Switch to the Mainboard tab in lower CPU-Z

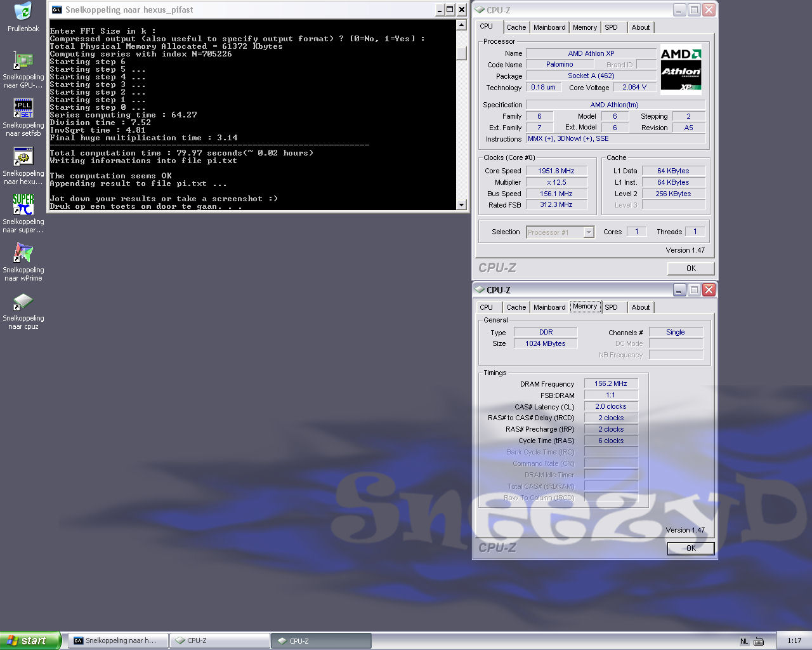pyautogui.click(x=549, y=307)
